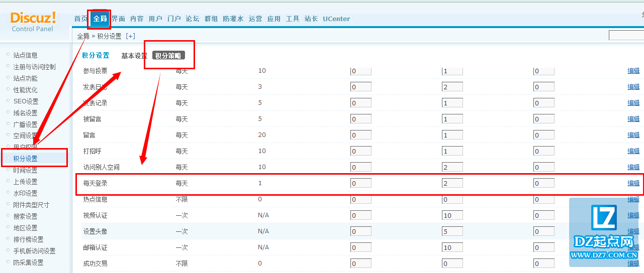Open the 全局 top menu

tap(100, 19)
